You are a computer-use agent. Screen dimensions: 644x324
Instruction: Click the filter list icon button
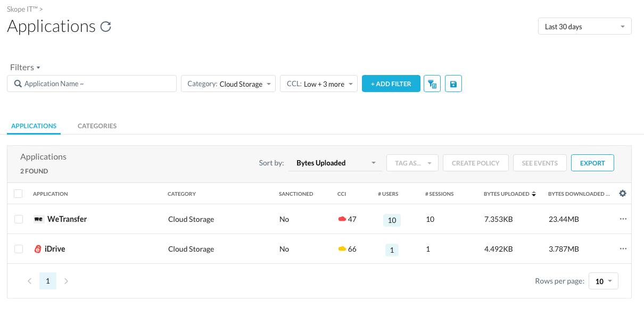point(432,84)
